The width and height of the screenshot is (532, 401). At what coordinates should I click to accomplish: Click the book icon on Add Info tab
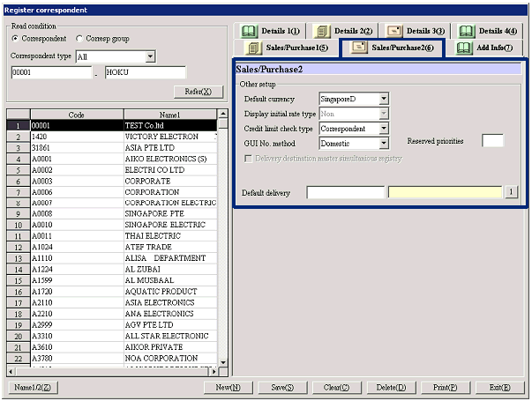click(464, 48)
